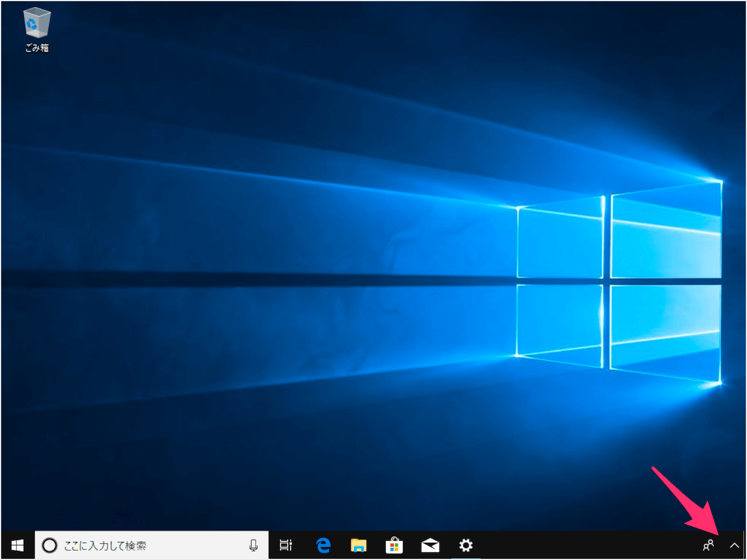Viewport: 747px width, 560px height.
Task: Select the Mail taskbar shortcut
Action: pyautogui.click(x=430, y=545)
